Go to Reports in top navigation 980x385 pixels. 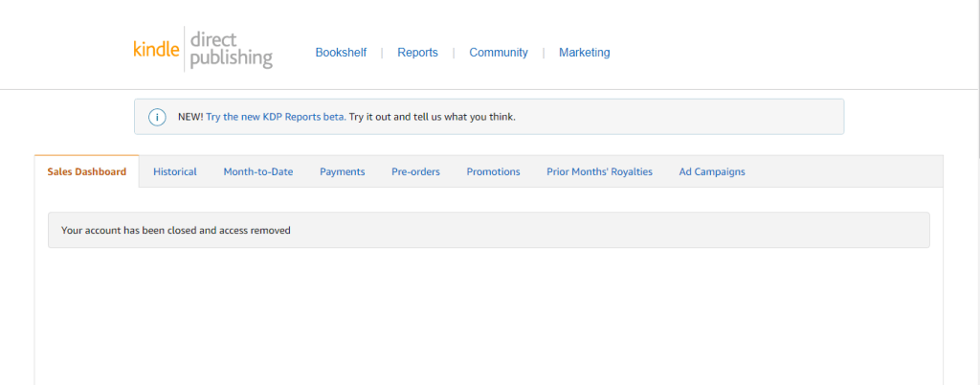tap(417, 53)
